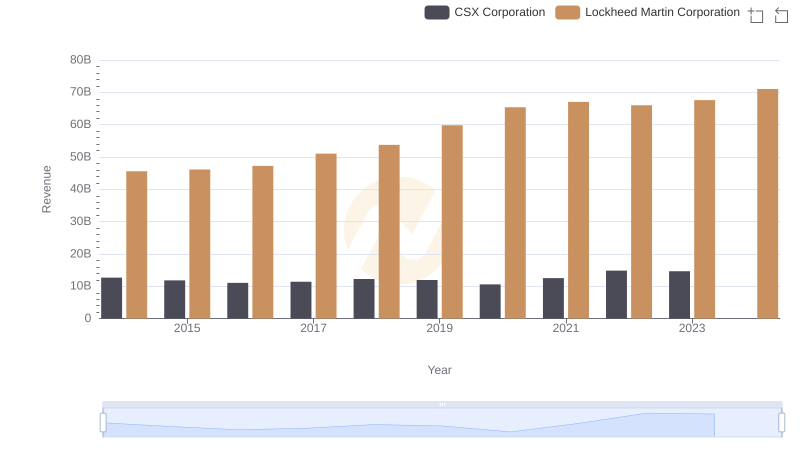This screenshot has width=800, height=461.
Task: Toggle the Lockheed Martin Corporation legend series
Action: [x=647, y=12]
